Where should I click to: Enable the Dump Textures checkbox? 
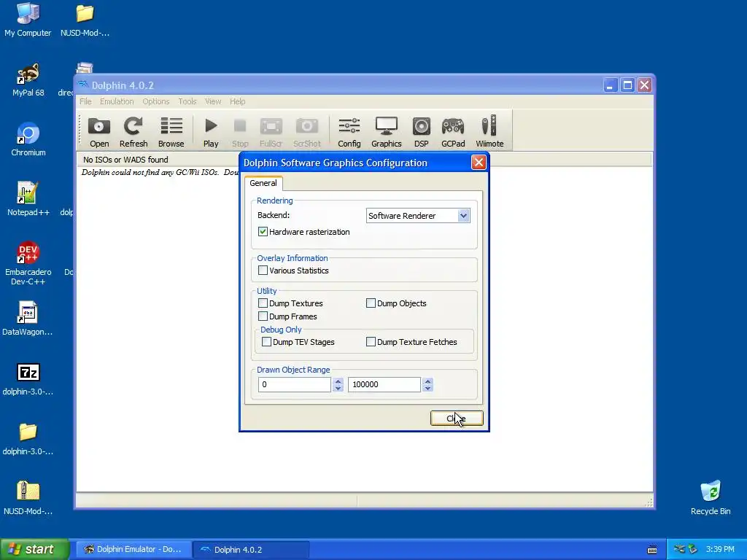pyautogui.click(x=263, y=303)
